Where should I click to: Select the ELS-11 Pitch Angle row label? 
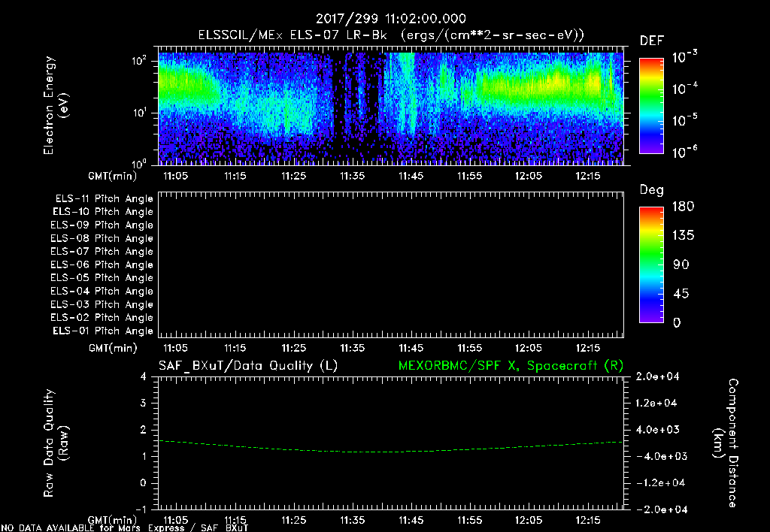(x=104, y=199)
